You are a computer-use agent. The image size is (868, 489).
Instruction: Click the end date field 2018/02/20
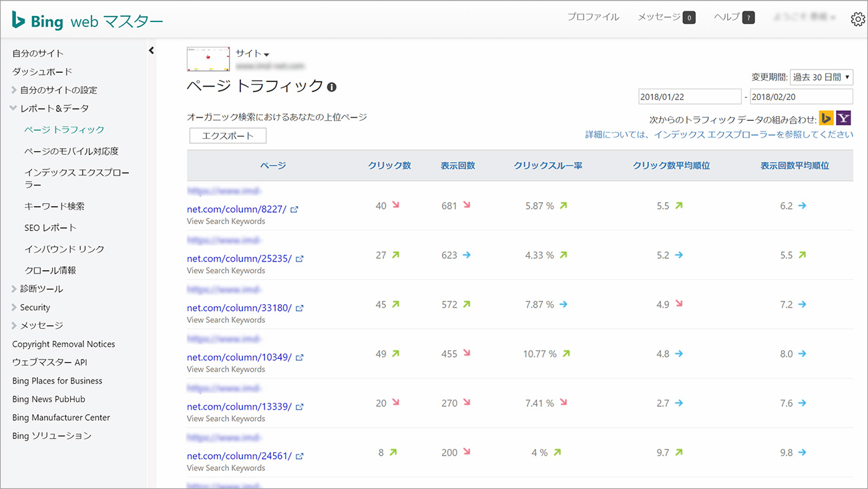point(801,97)
